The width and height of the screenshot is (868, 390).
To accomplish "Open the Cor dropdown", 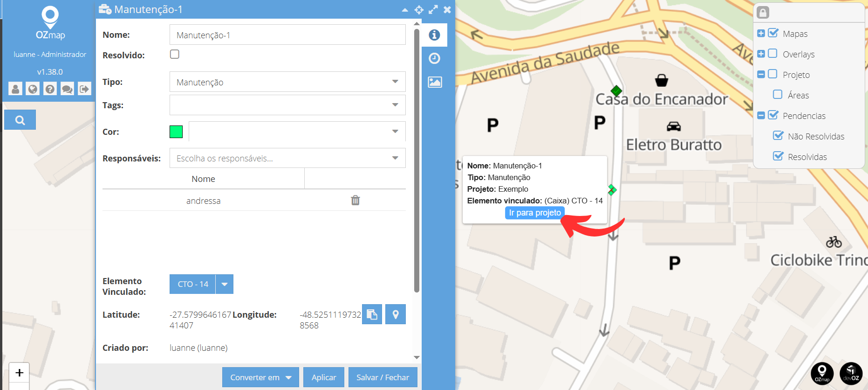I will pos(297,132).
